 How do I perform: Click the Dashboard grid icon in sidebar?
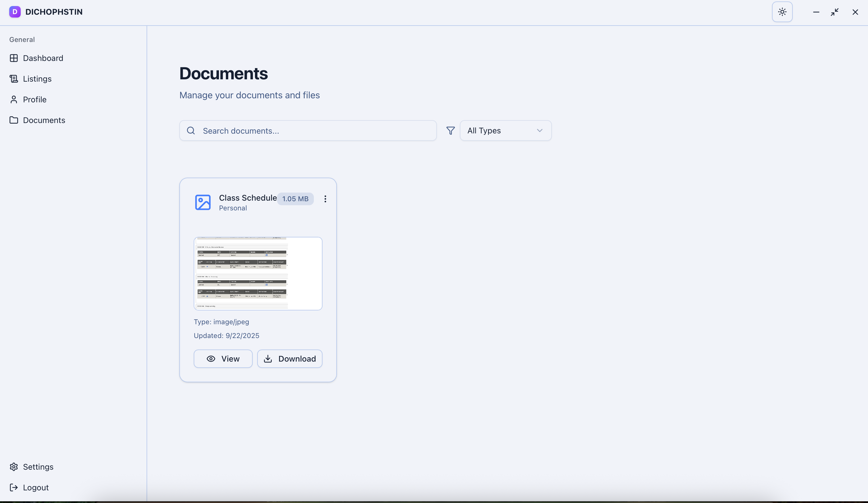point(14,58)
